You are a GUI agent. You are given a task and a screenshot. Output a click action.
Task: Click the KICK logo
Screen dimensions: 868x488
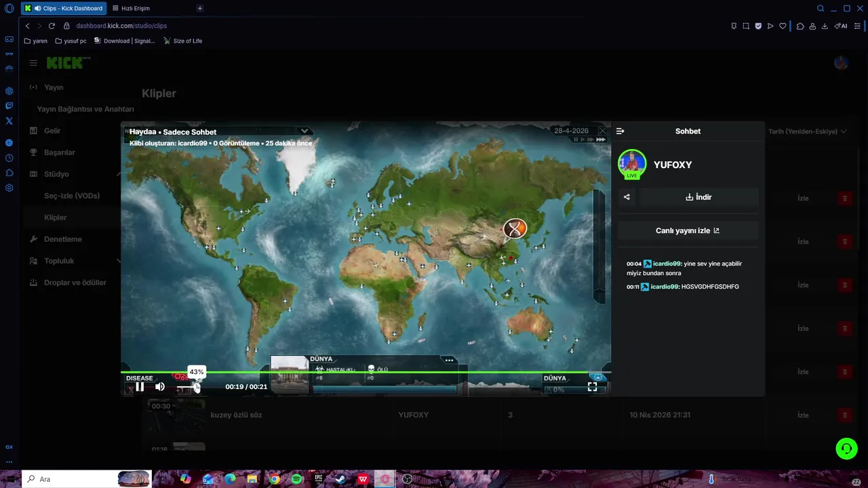[66, 63]
